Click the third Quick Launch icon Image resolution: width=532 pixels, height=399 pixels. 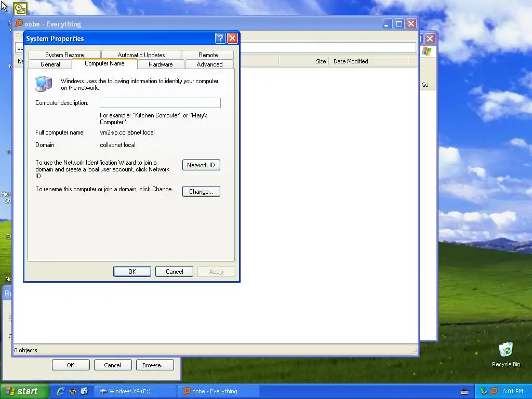pyautogui.click(x=84, y=391)
